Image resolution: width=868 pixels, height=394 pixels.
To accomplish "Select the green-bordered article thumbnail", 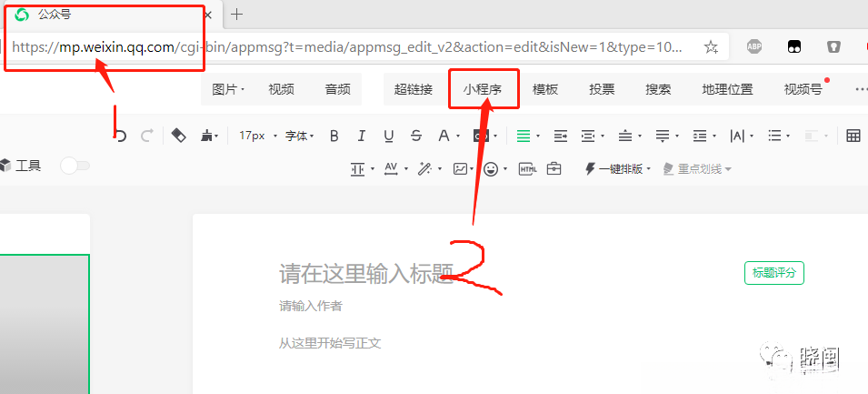I will click(x=45, y=324).
